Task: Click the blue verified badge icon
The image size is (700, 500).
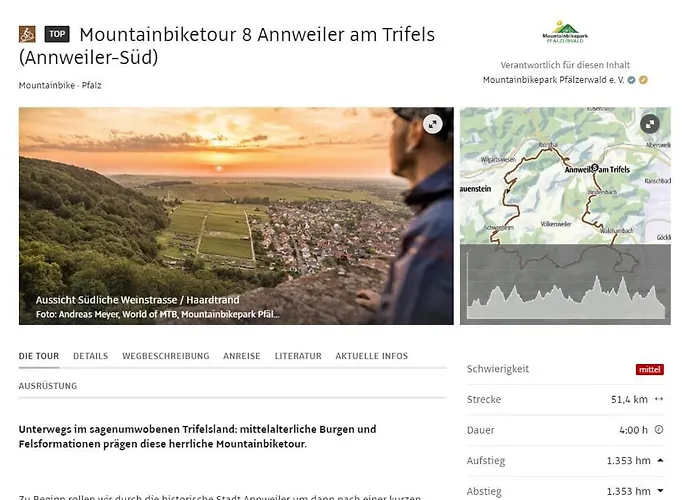Action: pyautogui.click(x=631, y=80)
